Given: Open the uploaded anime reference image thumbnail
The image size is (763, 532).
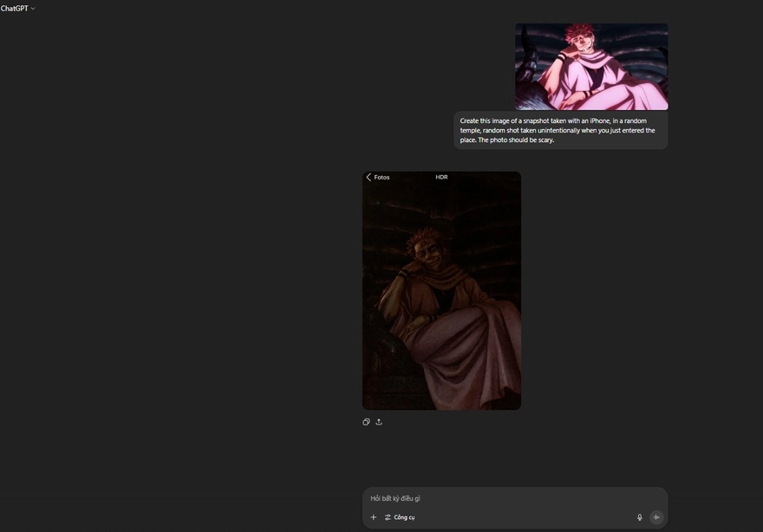Looking at the screenshot, I should pos(591,67).
